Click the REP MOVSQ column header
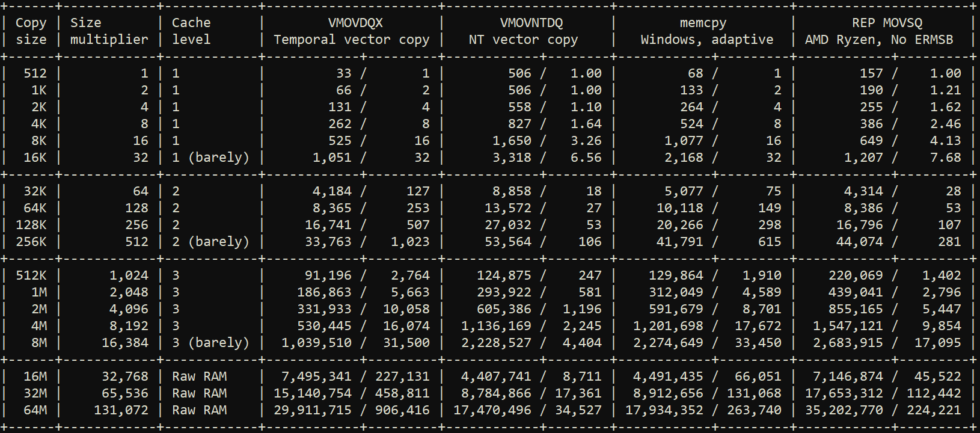The width and height of the screenshot is (980, 433). coord(887,23)
